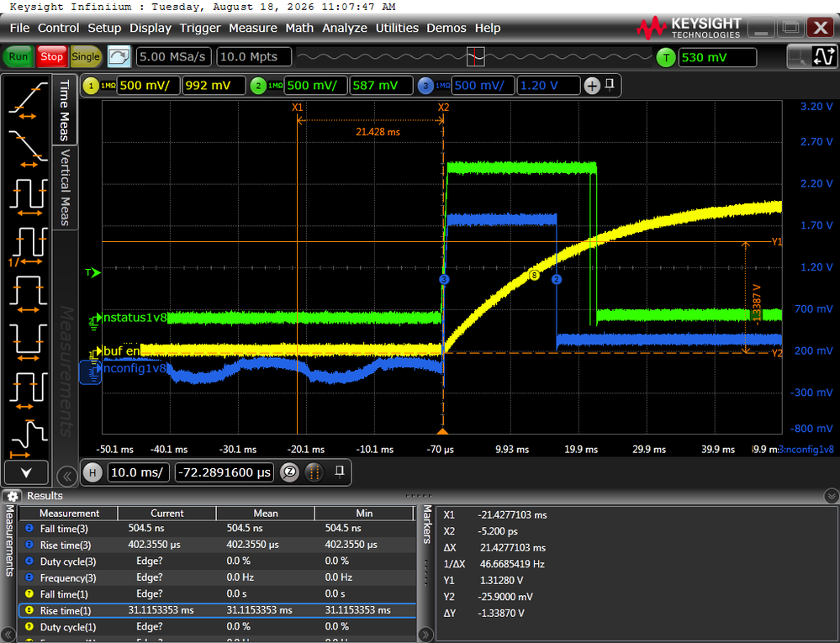
Task: Click the nstatus1v8 channel label
Action: click(135, 318)
